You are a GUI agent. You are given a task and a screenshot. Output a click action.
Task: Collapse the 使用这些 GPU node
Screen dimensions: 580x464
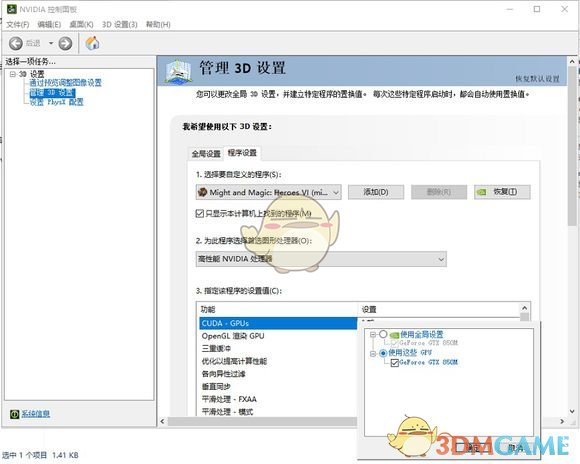point(372,353)
